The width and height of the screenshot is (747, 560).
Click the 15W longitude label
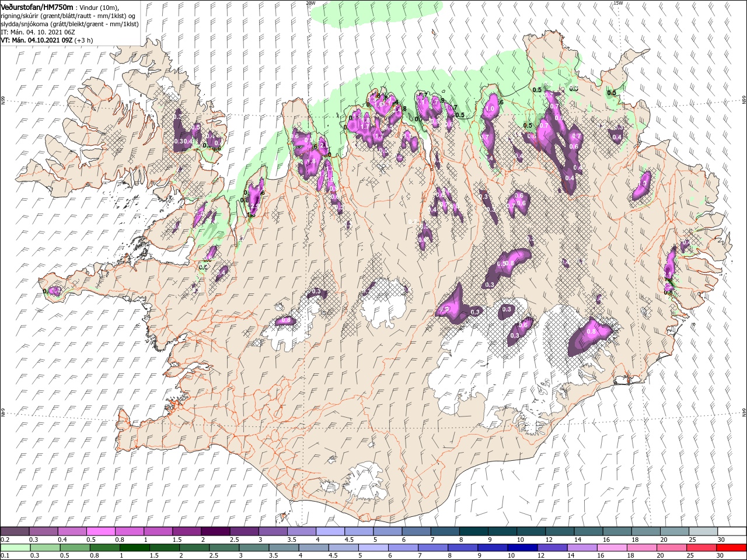pyautogui.click(x=618, y=3)
